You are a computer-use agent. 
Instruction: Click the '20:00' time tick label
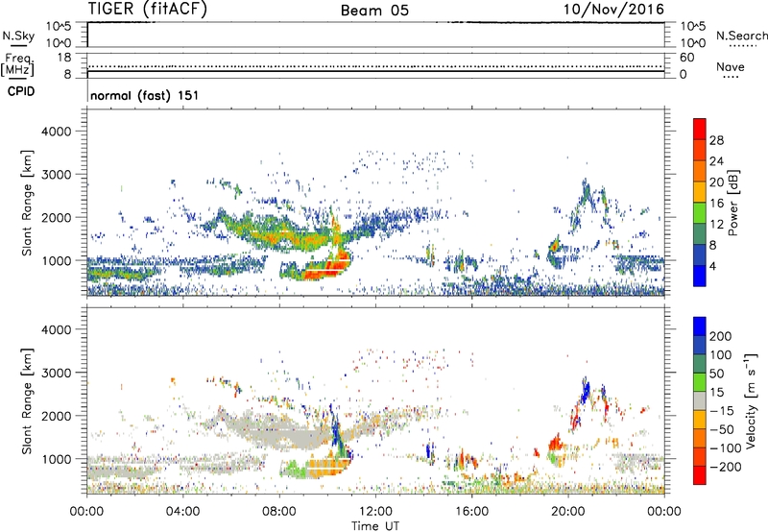[568, 512]
